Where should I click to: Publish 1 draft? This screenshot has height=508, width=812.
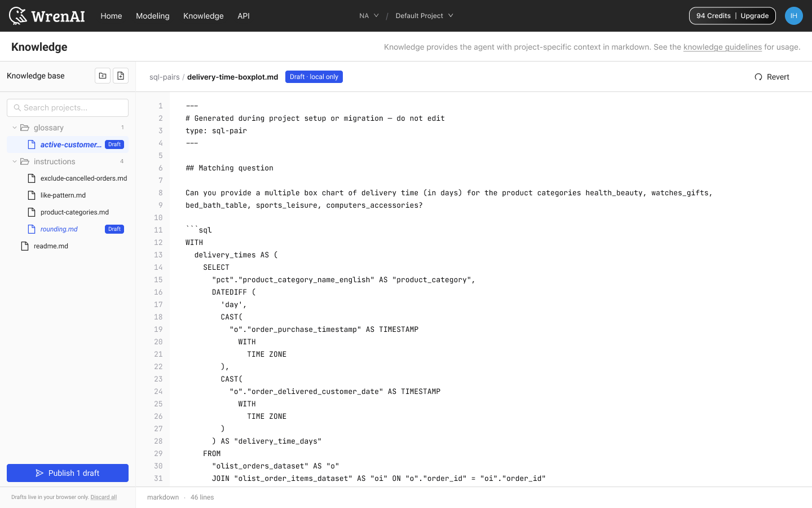(x=68, y=473)
